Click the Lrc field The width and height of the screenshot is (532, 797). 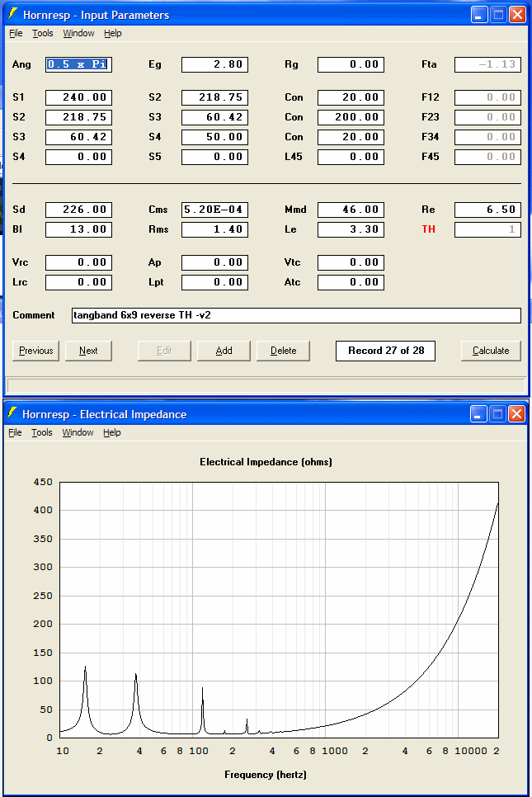[x=78, y=283]
